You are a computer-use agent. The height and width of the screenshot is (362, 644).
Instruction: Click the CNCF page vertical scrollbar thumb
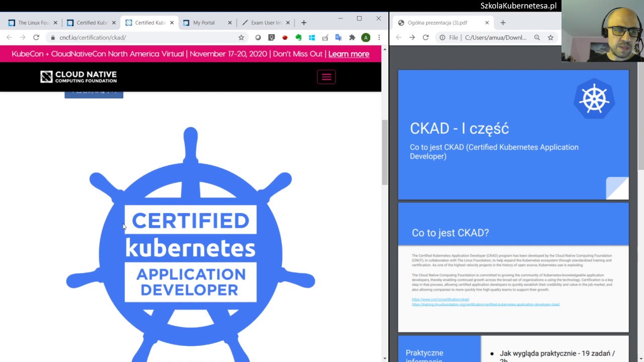coord(385,152)
